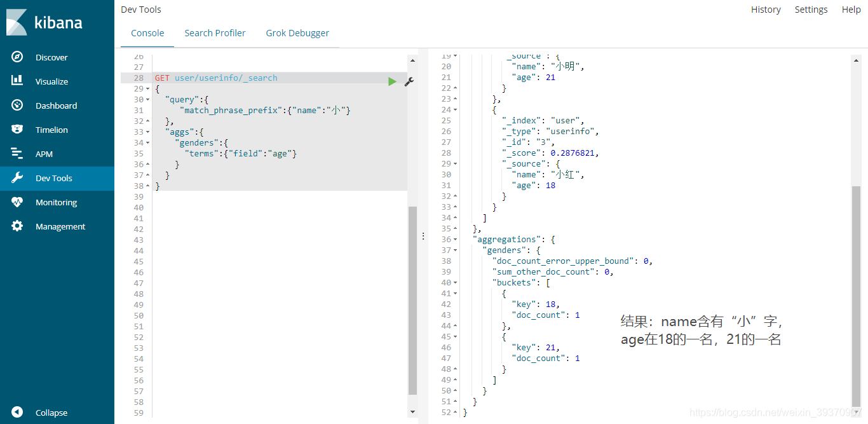Viewport: 868px width, 424px height.
Task: Open Settings menu
Action: click(x=811, y=10)
